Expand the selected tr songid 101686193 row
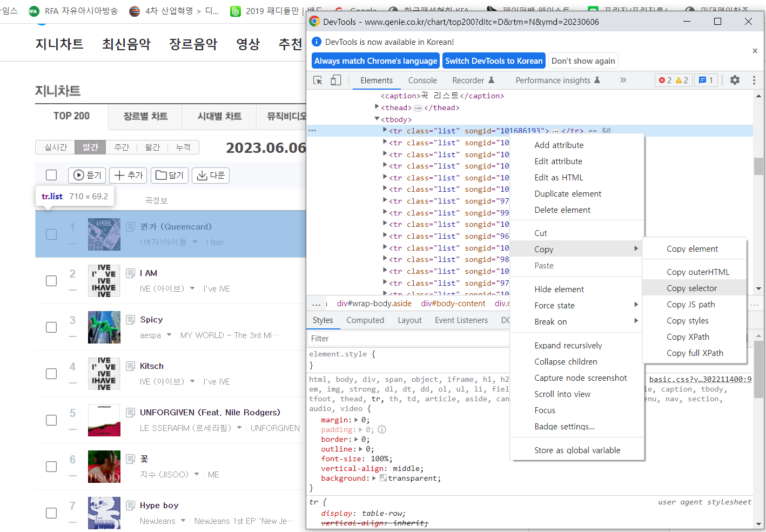Image resolution: width=766 pixels, height=532 pixels. pyautogui.click(x=385, y=130)
